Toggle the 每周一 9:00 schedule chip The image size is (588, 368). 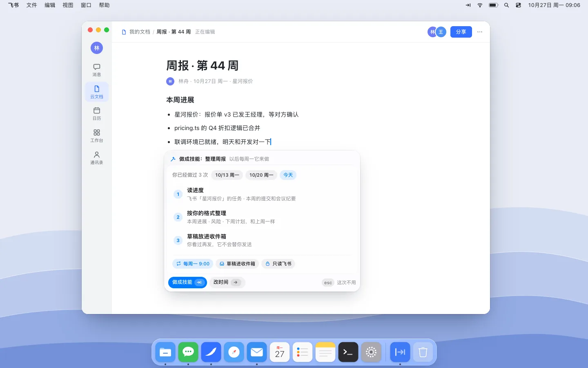[193, 264]
